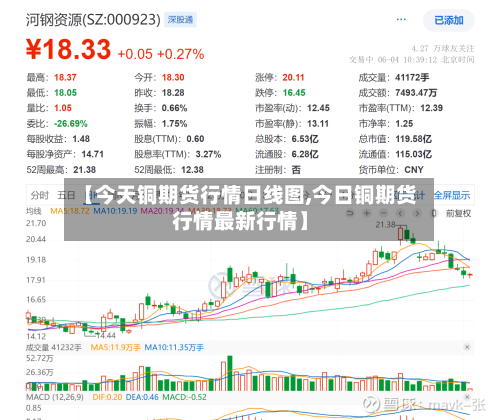Viewport: 500px width, 420px height.
Task: Click the price change +0.05 +0.27%
Action: click(161, 54)
